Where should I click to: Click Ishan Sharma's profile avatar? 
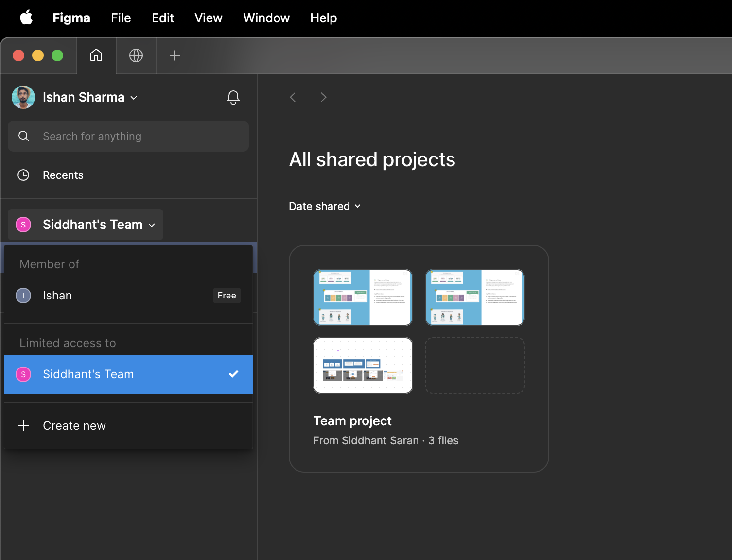[x=23, y=97]
